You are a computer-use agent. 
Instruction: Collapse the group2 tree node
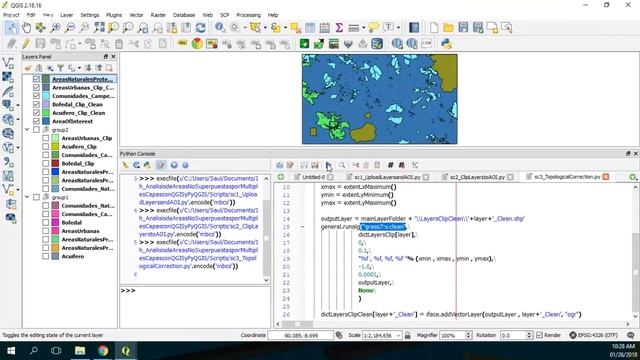pyautogui.click(x=27, y=129)
